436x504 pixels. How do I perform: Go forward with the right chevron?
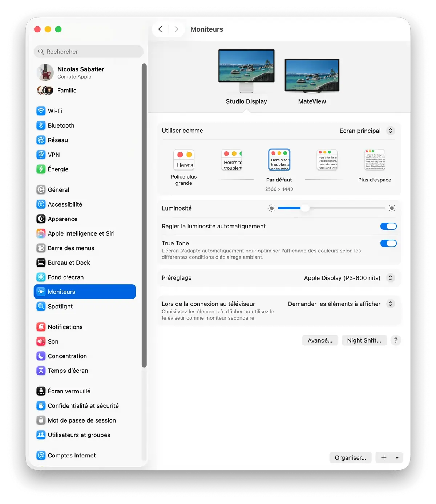[176, 29]
